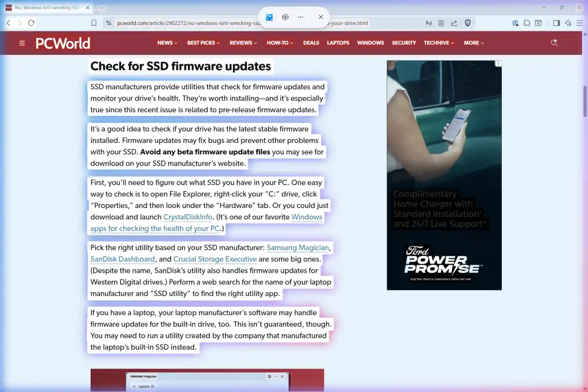
Task: Click the page vertical scrollbar thumb
Action: click(585, 101)
